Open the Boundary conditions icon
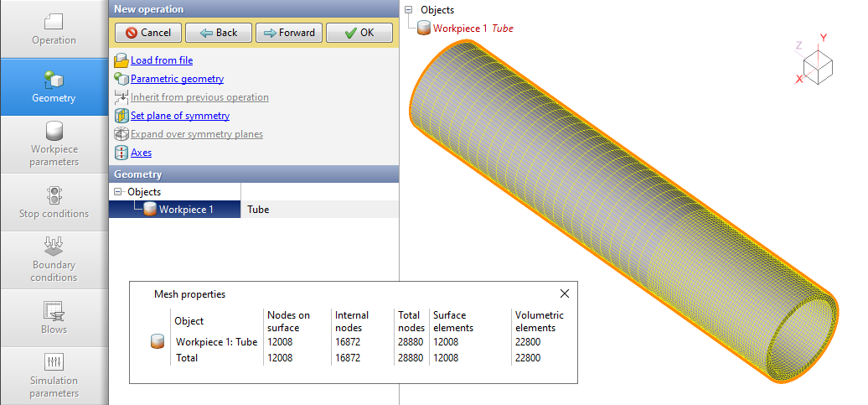The width and height of the screenshot is (868, 405). pyautogui.click(x=54, y=247)
